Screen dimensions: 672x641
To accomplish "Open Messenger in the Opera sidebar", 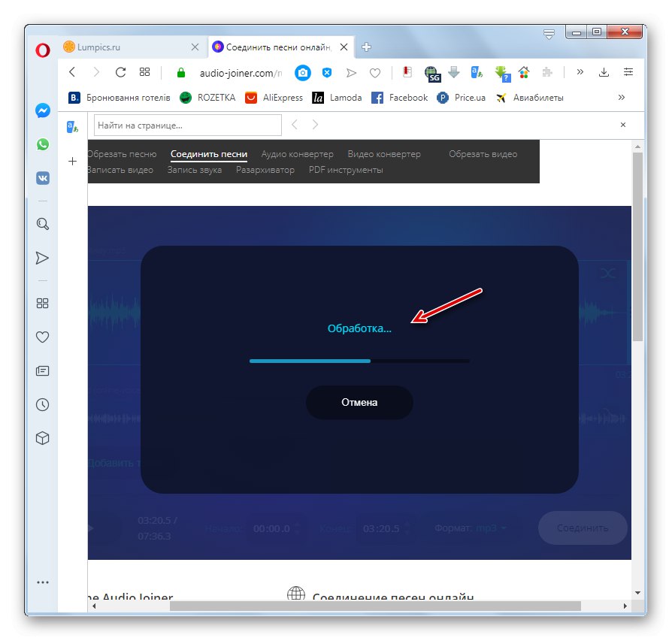I will tap(42, 110).
